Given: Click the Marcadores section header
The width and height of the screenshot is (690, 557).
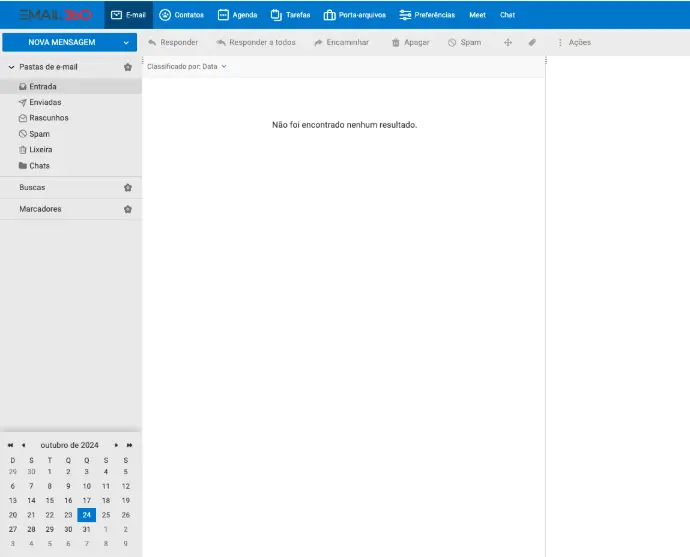Looking at the screenshot, I should click(40, 209).
